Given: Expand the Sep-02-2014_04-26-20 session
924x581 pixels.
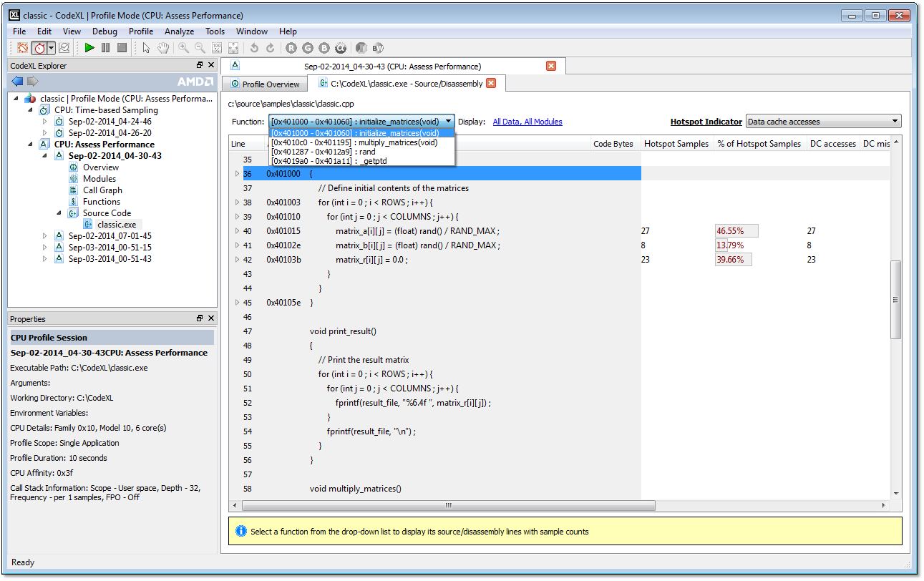Looking at the screenshot, I should pyautogui.click(x=44, y=133).
